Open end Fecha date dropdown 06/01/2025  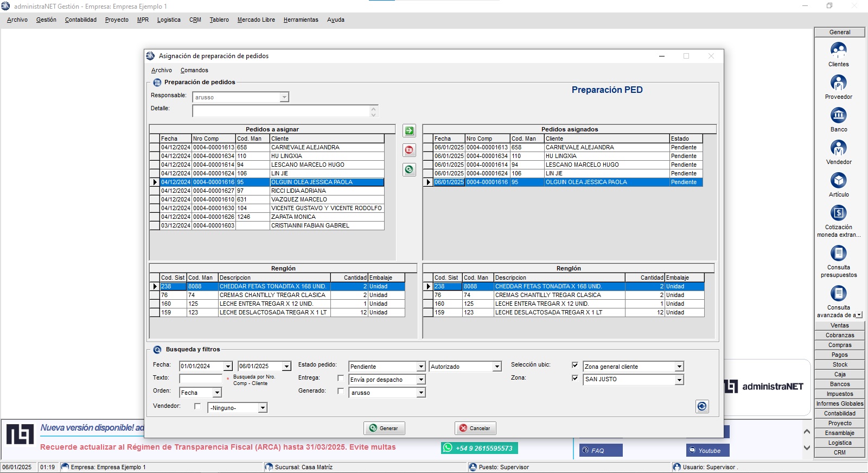[286, 367]
